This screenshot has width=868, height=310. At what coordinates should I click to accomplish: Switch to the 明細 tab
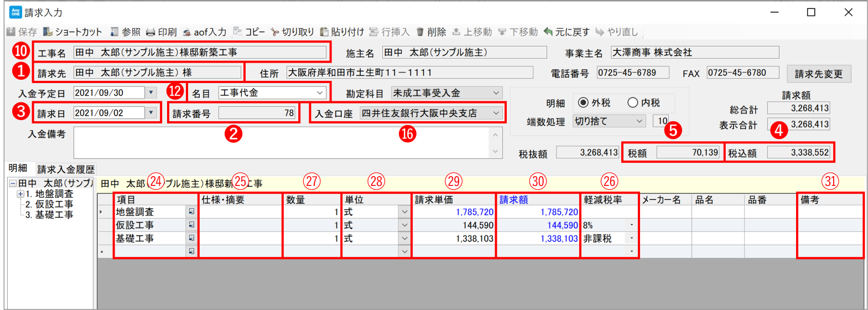coord(18,168)
